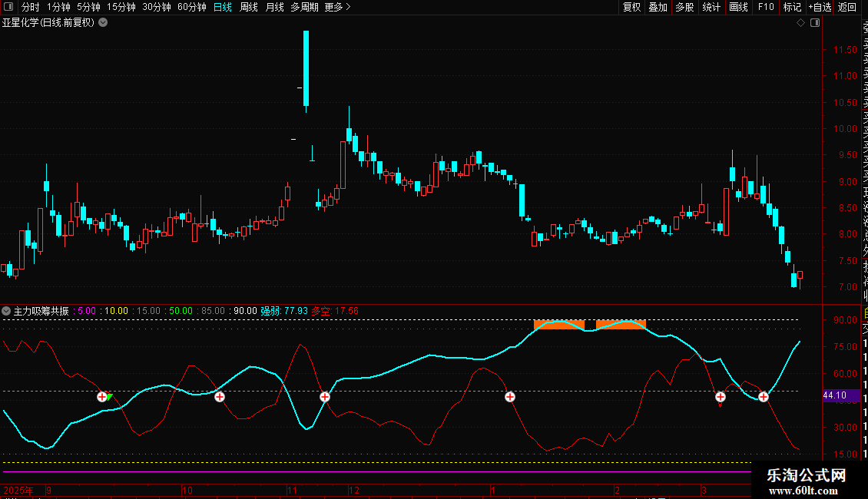The width and height of the screenshot is (868, 499).
Task: Open the F10 company info
Action: (766, 7)
